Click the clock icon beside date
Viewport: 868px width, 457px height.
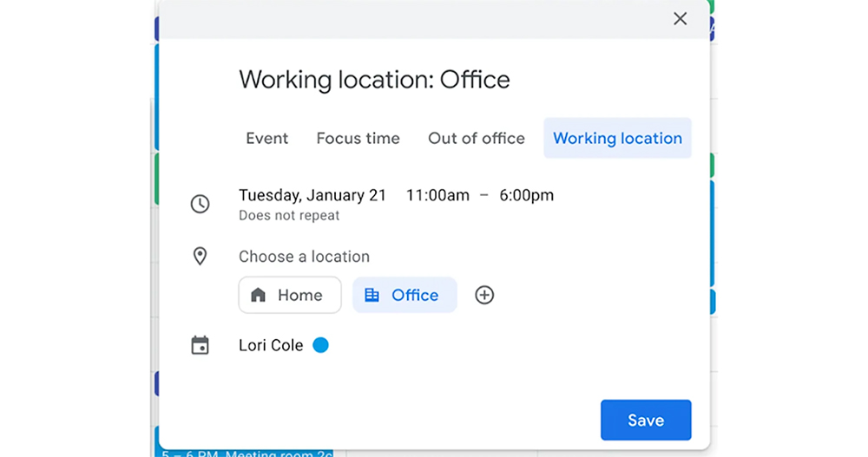[x=200, y=204]
